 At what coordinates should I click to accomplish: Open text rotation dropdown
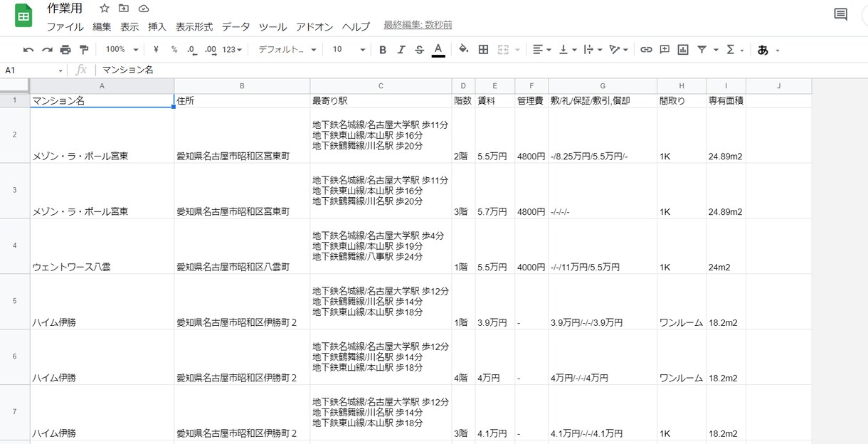(x=618, y=50)
